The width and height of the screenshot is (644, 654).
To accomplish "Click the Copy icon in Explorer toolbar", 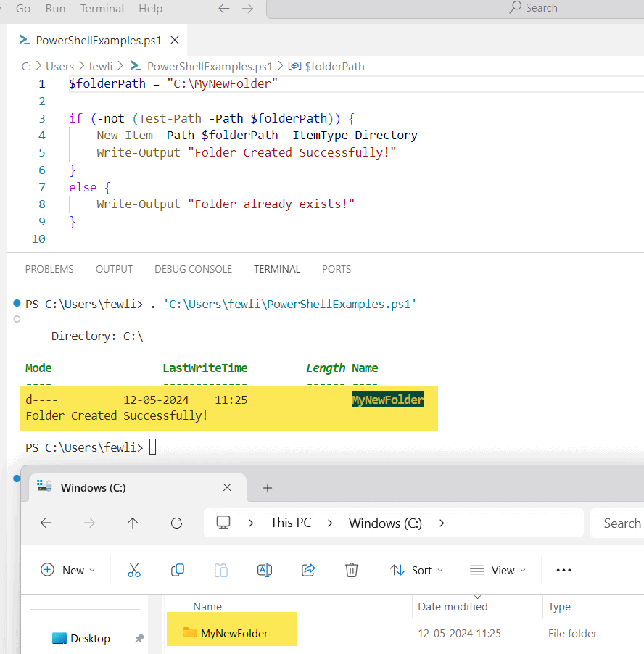I will tap(178, 570).
